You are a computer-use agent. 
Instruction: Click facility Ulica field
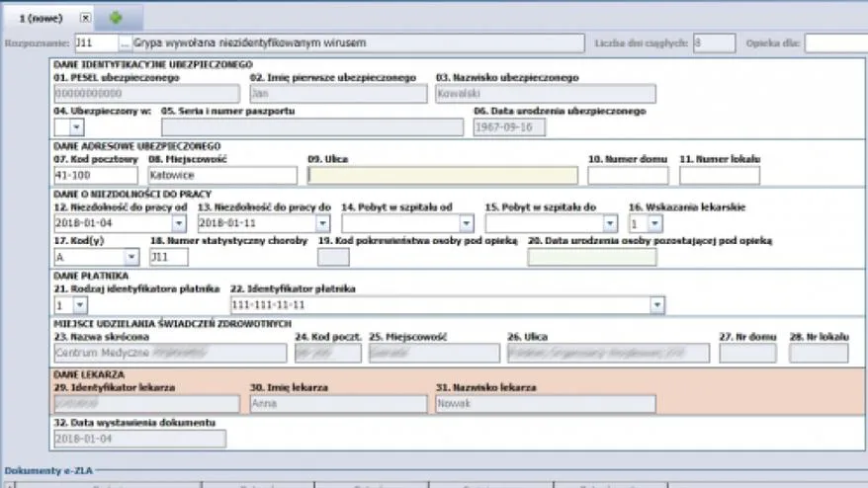click(x=608, y=353)
